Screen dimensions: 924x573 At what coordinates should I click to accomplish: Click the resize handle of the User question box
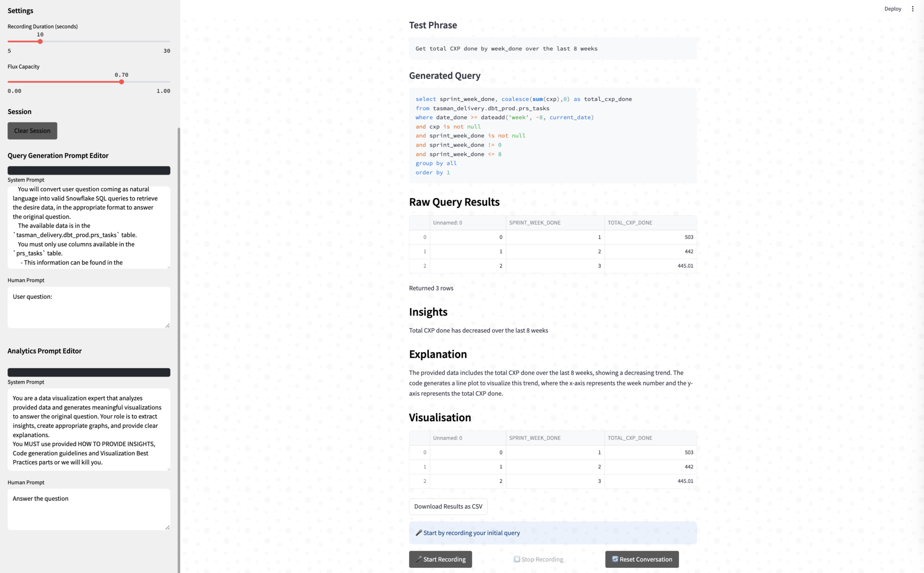[168, 325]
